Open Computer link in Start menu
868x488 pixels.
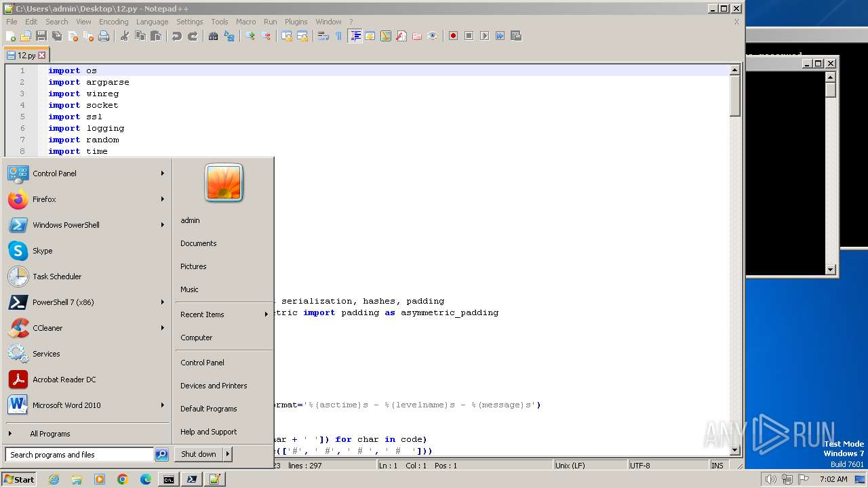click(x=197, y=338)
